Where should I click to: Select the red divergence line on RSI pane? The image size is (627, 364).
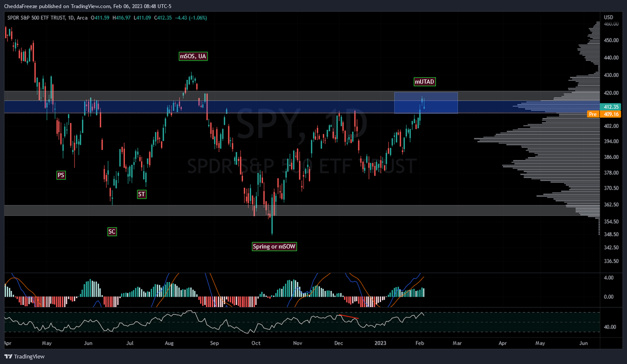(348, 317)
